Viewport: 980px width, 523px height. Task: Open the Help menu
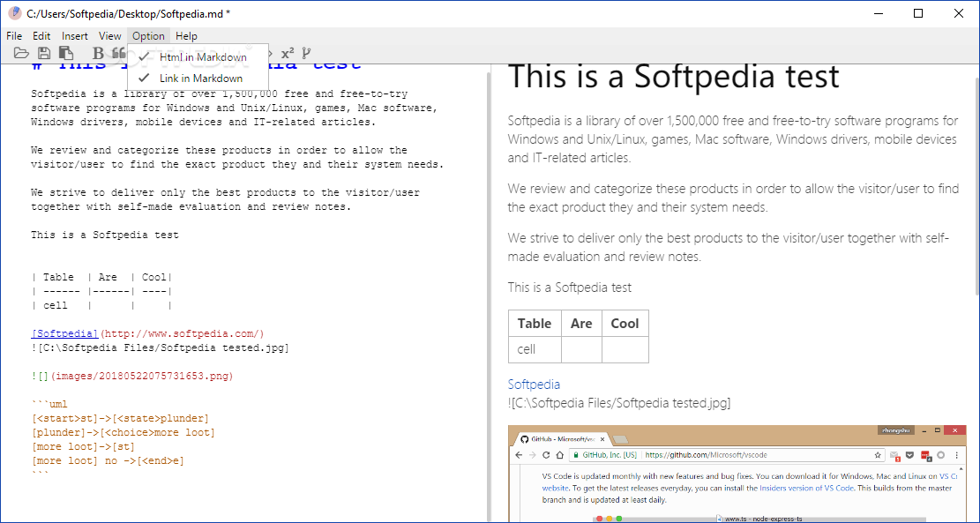coord(186,36)
